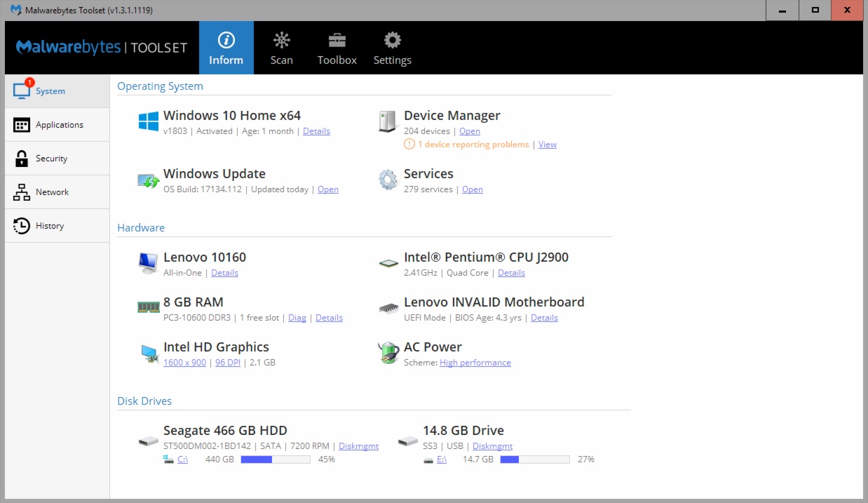Open Services via Open link
The image size is (868, 503).
click(x=473, y=189)
